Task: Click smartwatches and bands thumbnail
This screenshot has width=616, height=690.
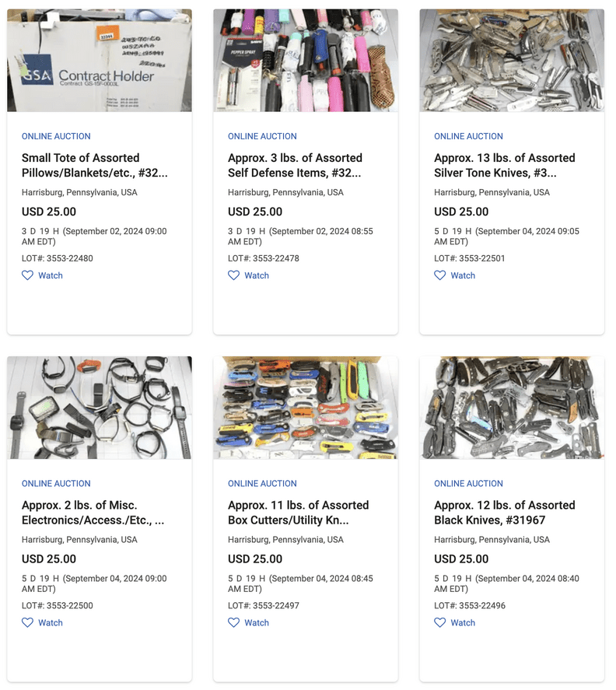Action: [x=100, y=408]
